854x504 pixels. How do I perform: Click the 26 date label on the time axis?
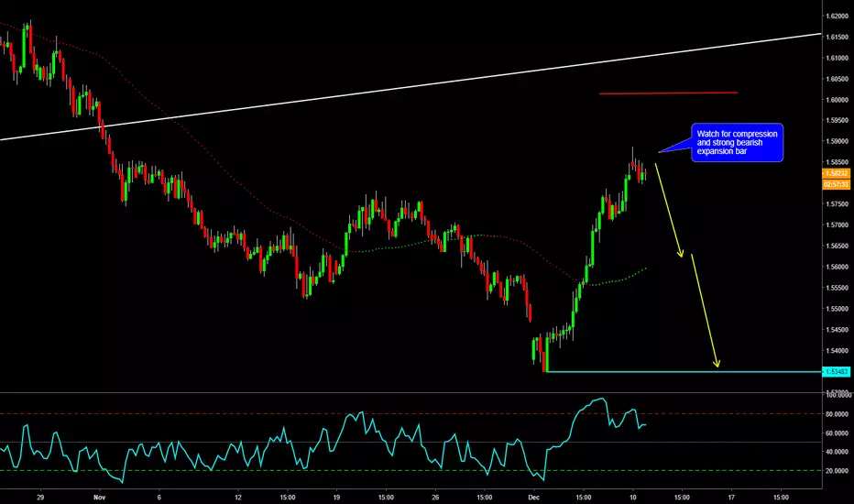[435, 497]
